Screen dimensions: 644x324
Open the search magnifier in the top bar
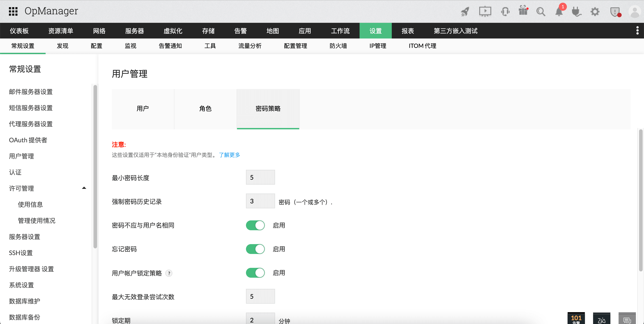coord(541,11)
